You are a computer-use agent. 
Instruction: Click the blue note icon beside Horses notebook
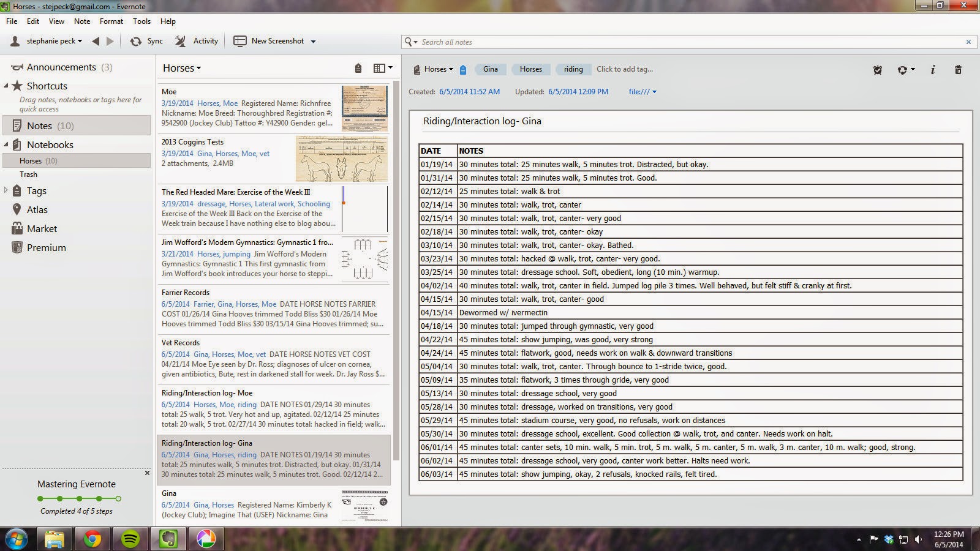pyautogui.click(x=463, y=69)
